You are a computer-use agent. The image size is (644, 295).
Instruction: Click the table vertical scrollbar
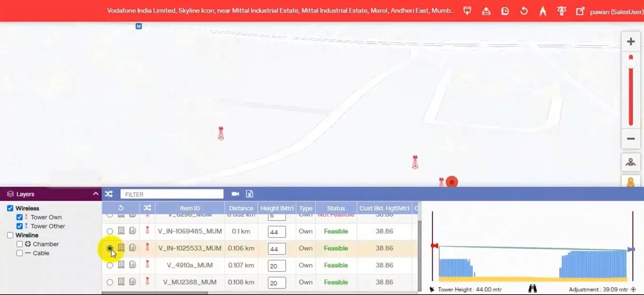(419, 255)
